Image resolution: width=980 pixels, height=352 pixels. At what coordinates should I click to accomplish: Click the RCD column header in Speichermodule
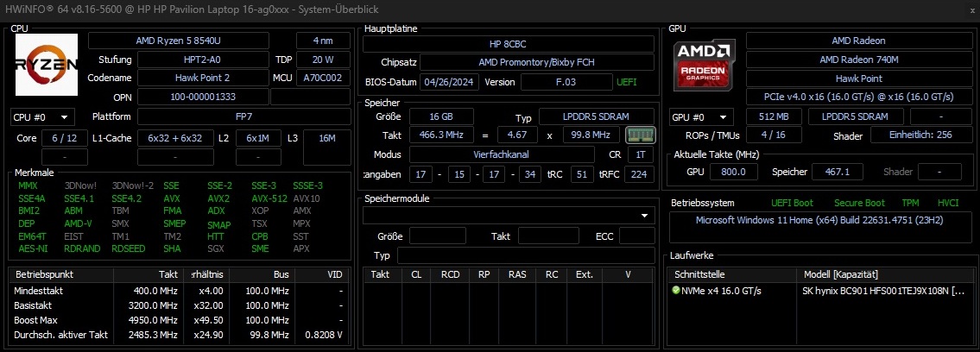(451, 274)
